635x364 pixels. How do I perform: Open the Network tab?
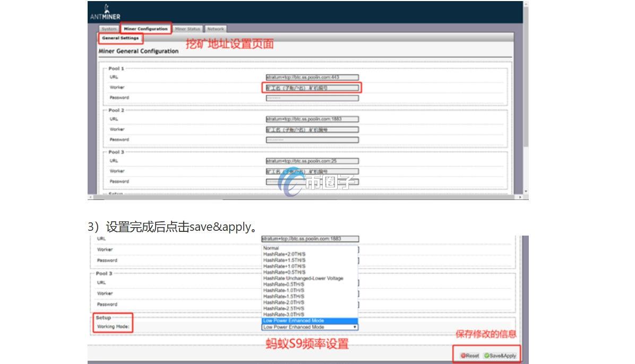(x=216, y=29)
